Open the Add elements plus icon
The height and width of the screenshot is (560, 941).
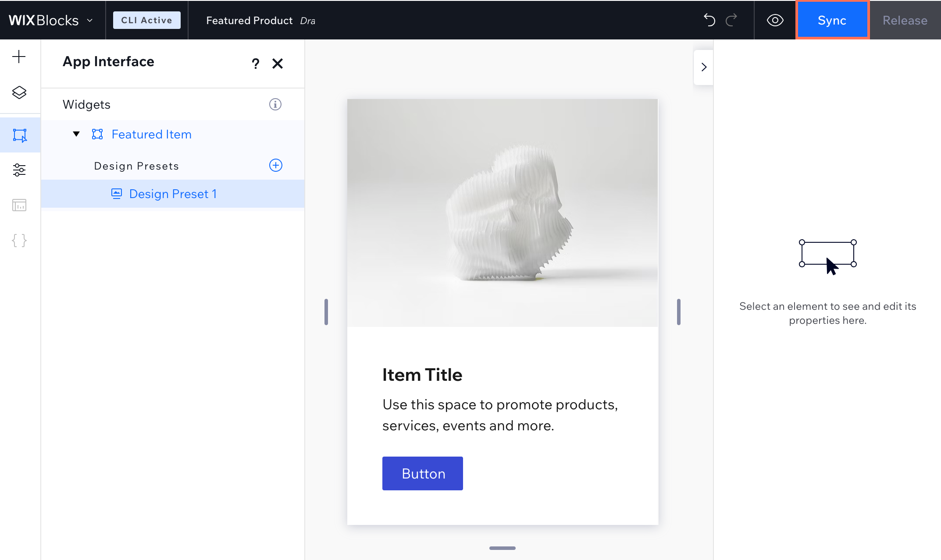19,57
